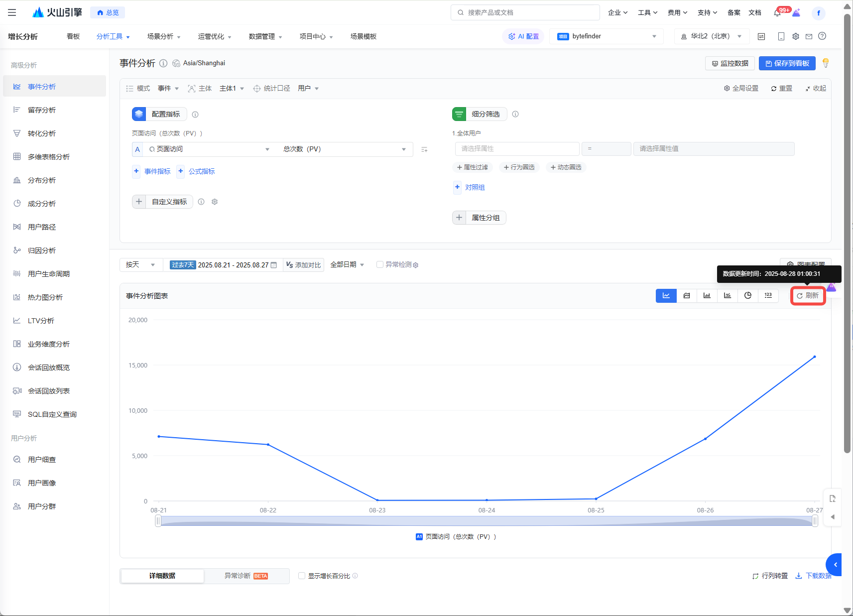
Task: Open the settings gear in top toolbar
Action: [x=796, y=36]
